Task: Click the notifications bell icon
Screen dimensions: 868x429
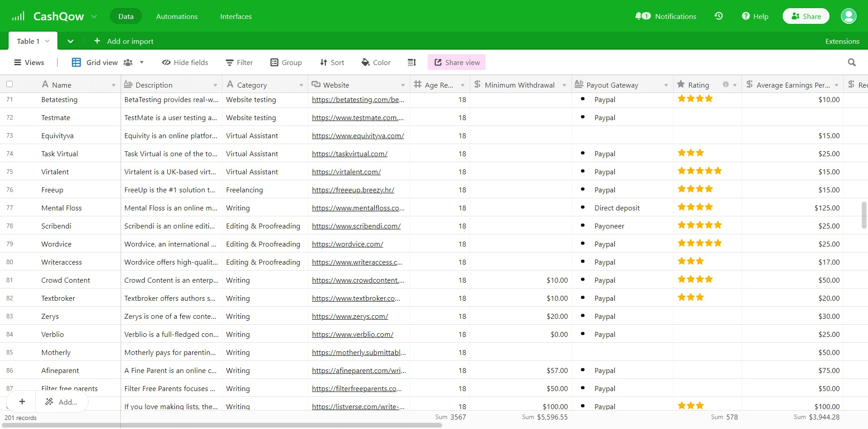Action: (639, 16)
